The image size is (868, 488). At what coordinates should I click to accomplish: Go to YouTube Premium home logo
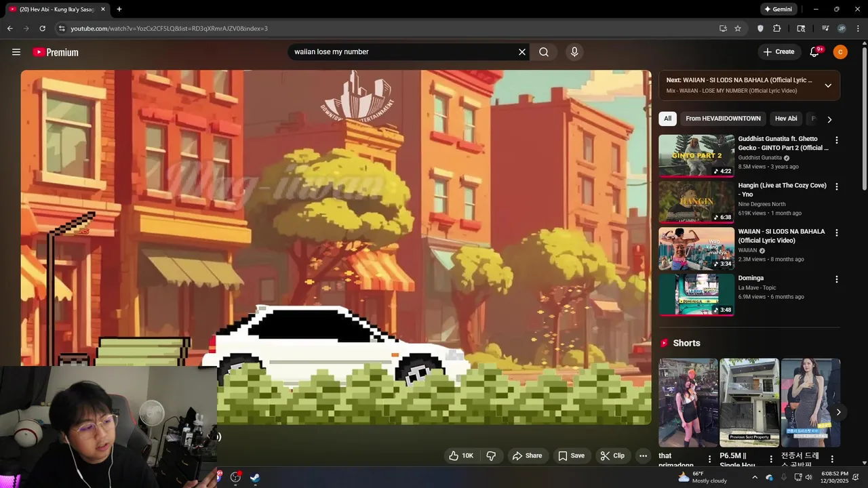tap(56, 52)
